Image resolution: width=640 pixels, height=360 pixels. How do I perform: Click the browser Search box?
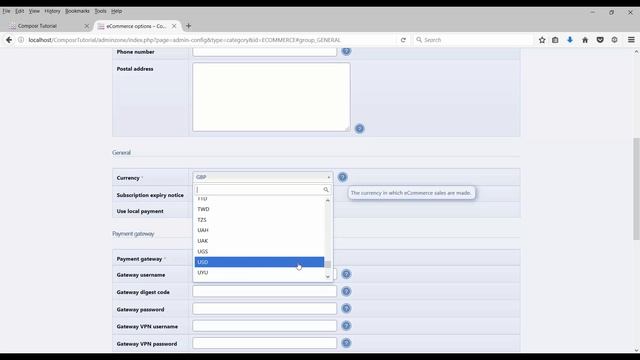click(x=473, y=40)
